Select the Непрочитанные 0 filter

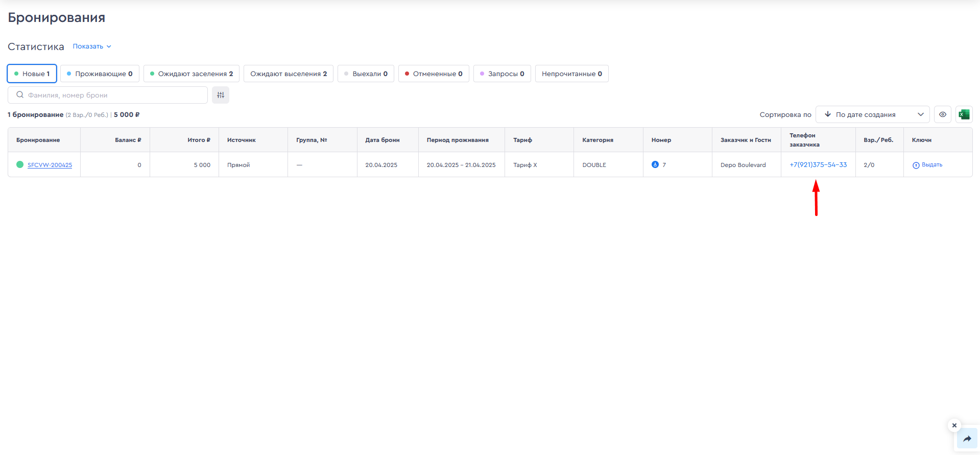[x=571, y=74]
